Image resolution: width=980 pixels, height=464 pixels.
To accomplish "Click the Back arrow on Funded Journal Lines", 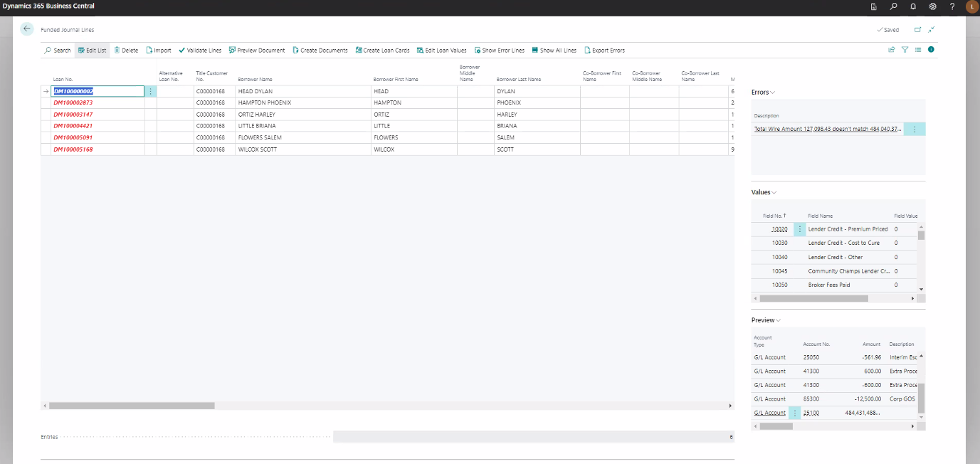I will point(26,28).
